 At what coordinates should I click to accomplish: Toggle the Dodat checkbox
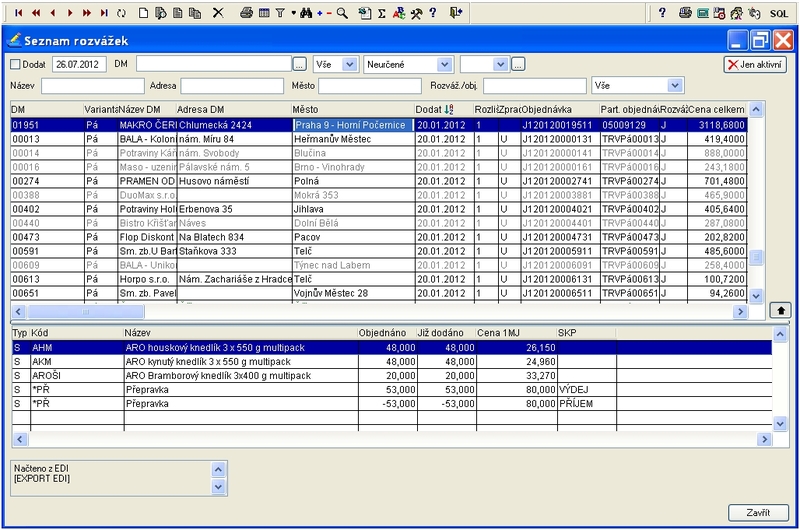click(15, 64)
